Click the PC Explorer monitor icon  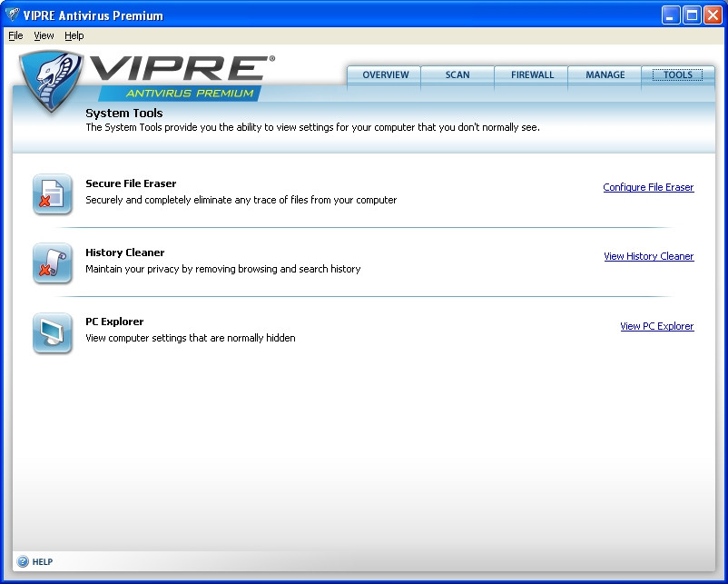point(53,332)
